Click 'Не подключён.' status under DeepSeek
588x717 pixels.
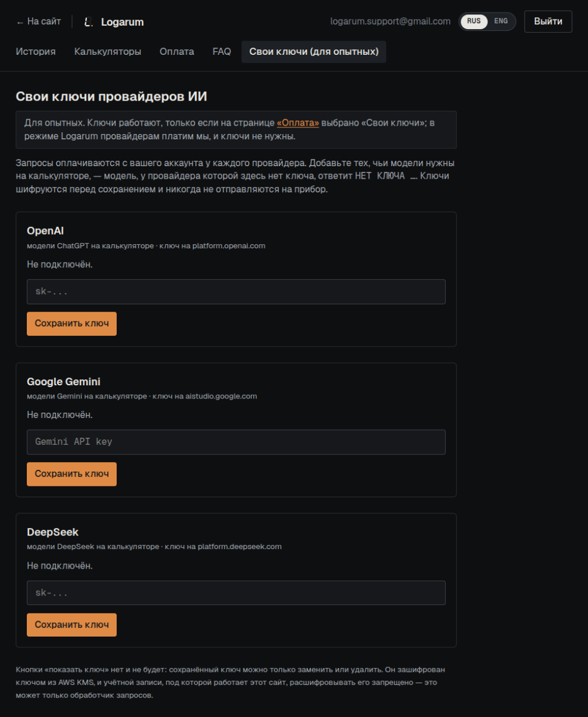point(60,565)
